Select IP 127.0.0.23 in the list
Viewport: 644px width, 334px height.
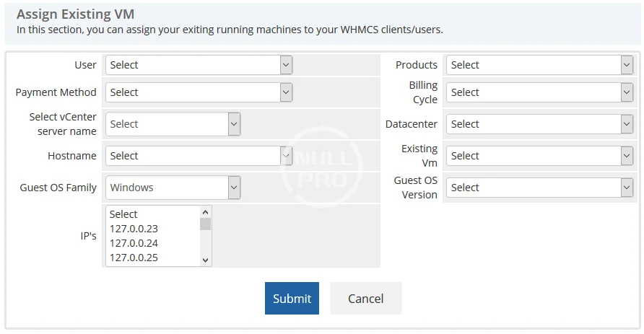click(x=134, y=229)
